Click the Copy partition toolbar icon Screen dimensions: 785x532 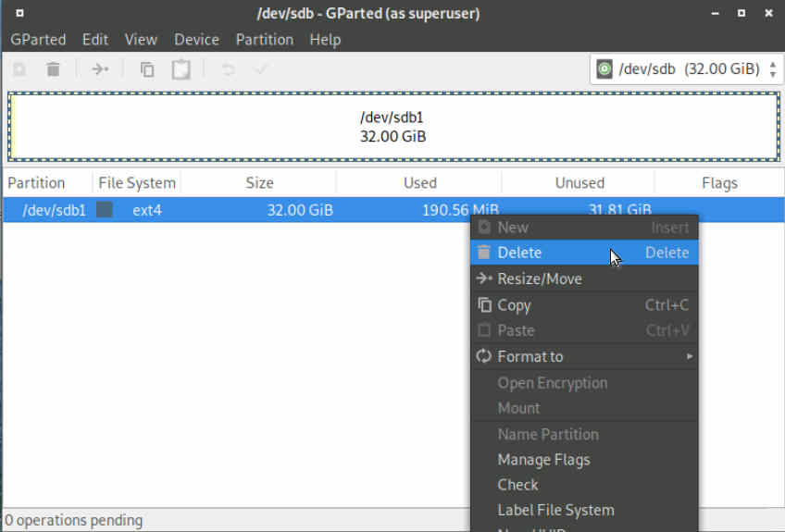click(x=146, y=69)
